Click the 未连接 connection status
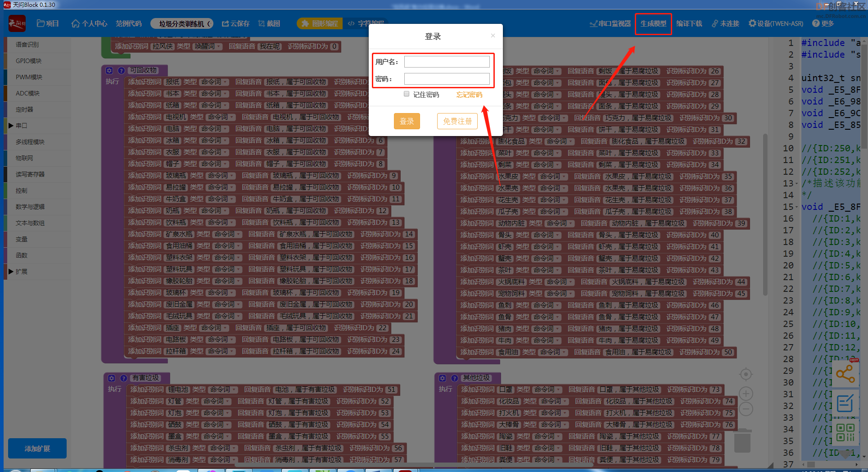868x472 pixels. pos(725,23)
